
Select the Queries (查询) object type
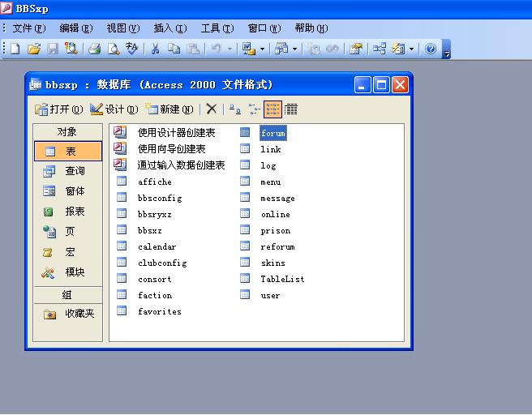coord(68,171)
